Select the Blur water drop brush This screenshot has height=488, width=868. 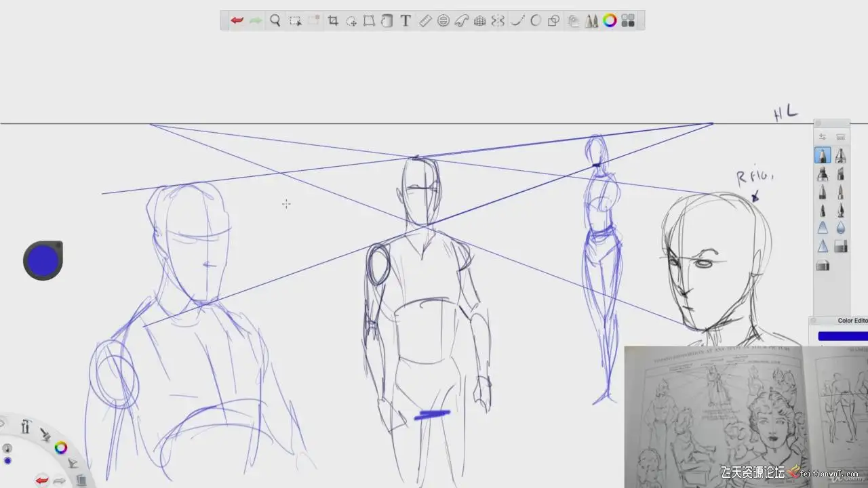[840, 228]
